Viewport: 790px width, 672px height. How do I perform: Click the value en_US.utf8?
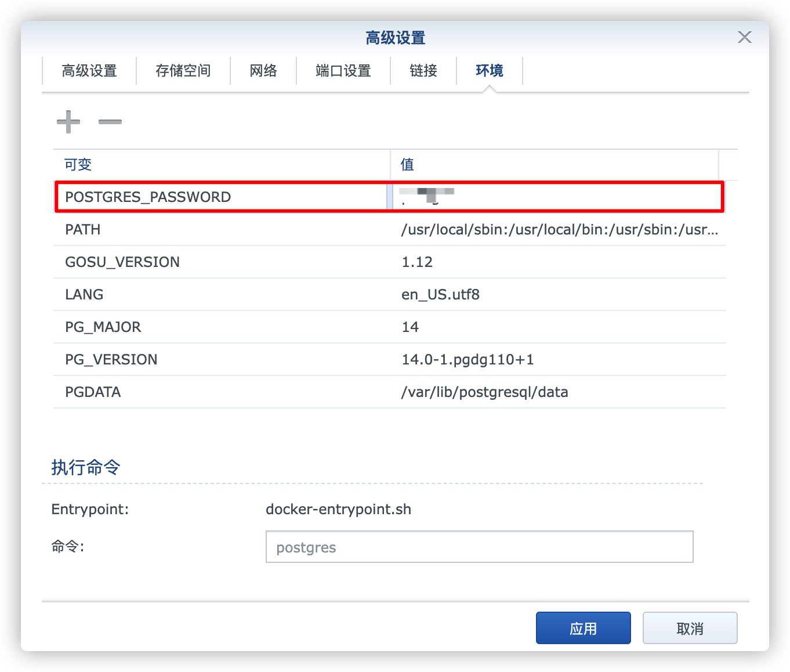[x=440, y=295]
